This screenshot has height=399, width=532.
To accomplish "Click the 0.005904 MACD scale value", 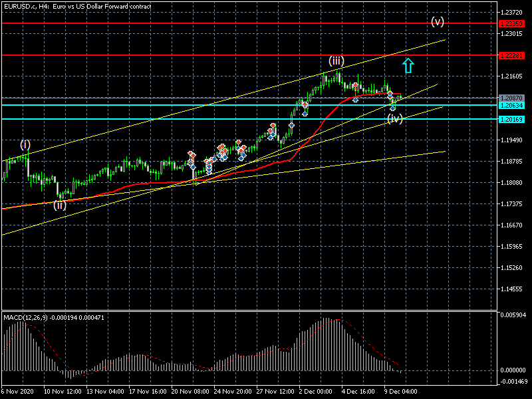I will [514, 315].
